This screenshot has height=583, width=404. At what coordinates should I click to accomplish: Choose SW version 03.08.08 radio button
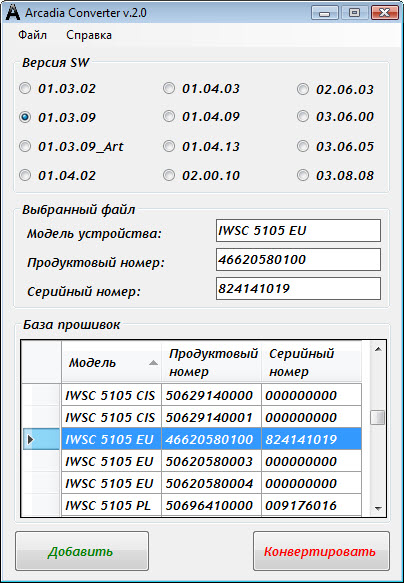pos(303,175)
